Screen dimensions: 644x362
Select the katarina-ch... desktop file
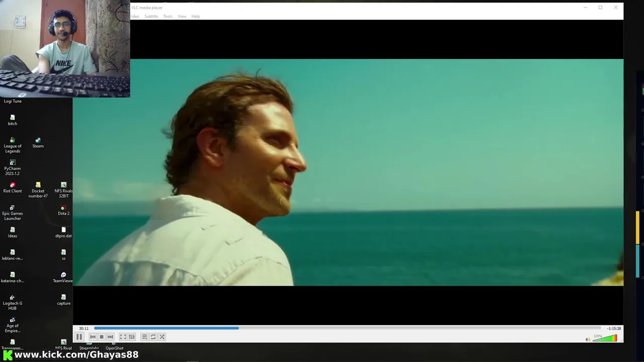pyautogui.click(x=13, y=278)
